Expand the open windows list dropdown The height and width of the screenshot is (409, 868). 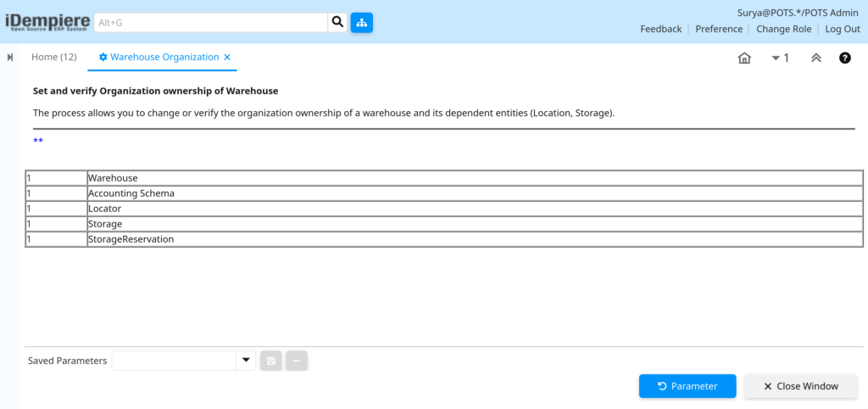click(x=781, y=58)
